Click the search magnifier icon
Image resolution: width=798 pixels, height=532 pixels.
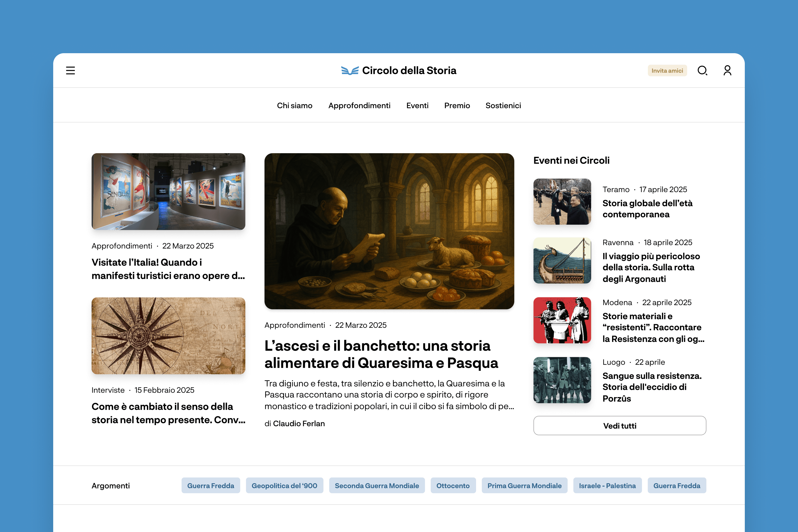point(702,71)
